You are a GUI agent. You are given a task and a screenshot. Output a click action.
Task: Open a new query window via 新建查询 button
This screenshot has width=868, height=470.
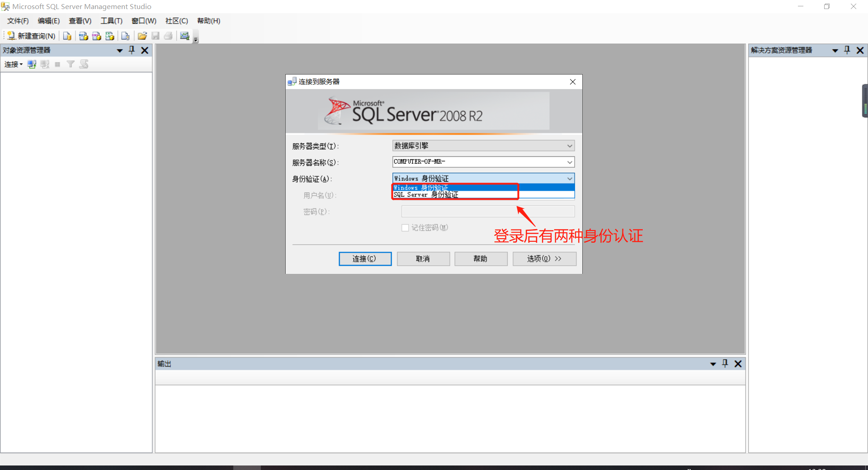click(31, 36)
